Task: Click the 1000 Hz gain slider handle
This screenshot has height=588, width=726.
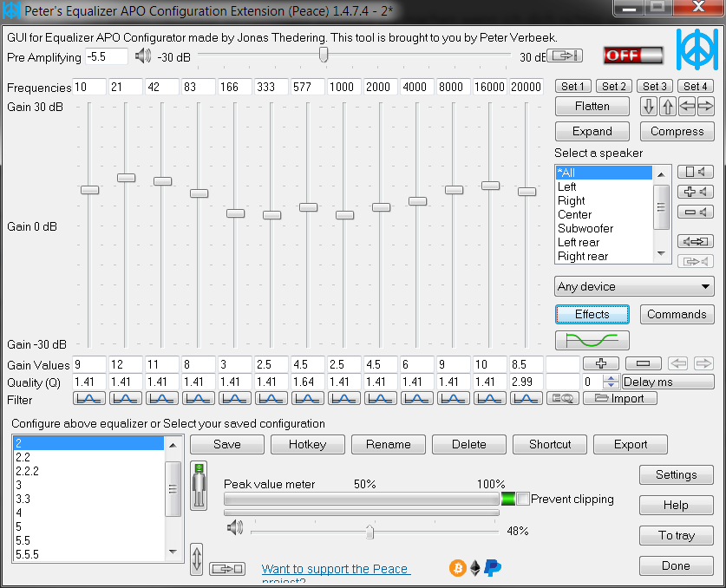Action: point(344,215)
